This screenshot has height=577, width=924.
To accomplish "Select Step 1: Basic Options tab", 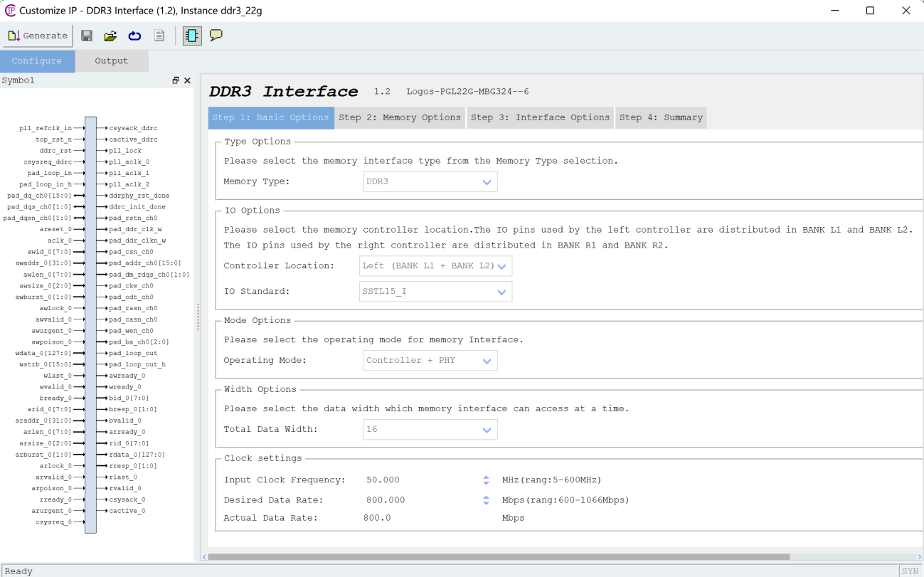I will [x=271, y=117].
